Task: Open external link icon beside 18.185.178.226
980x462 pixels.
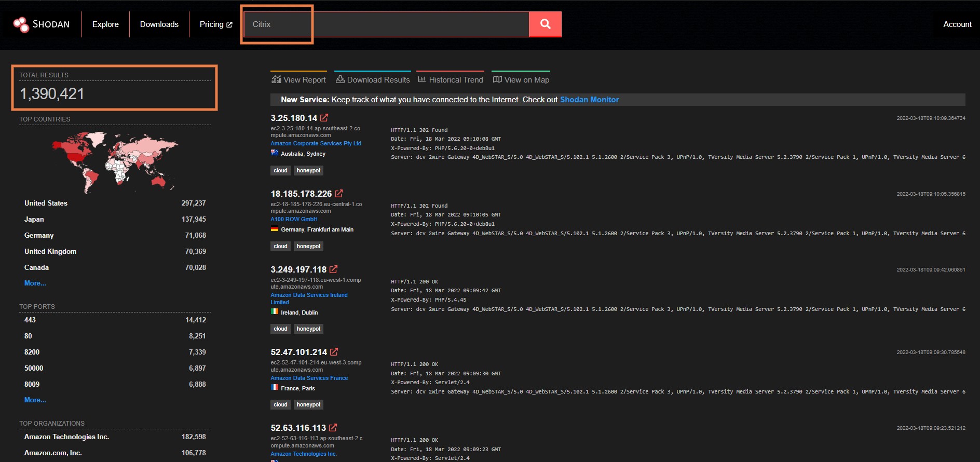Action: [x=339, y=194]
